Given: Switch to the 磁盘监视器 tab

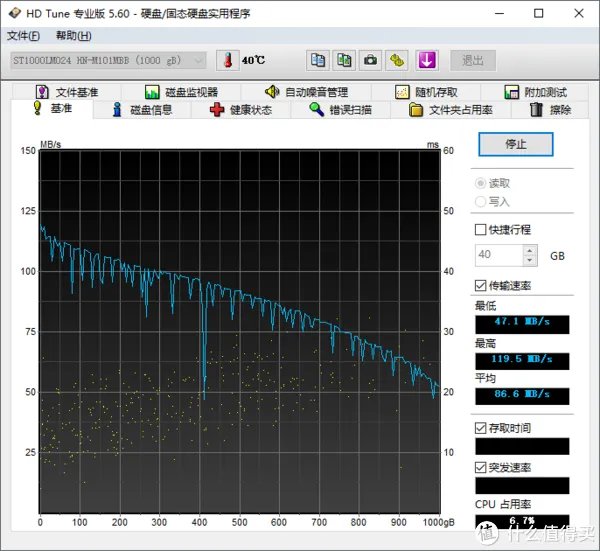Looking at the screenshot, I should click(181, 92).
